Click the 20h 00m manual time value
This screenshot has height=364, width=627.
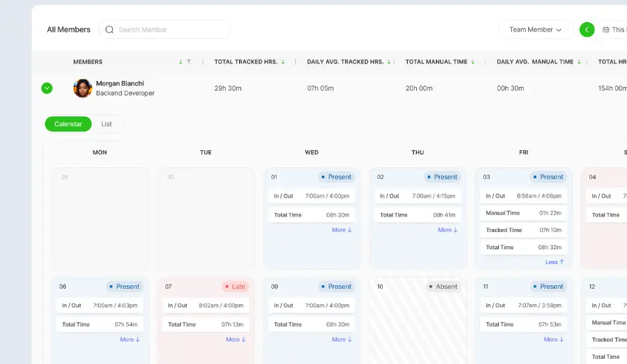click(419, 88)
